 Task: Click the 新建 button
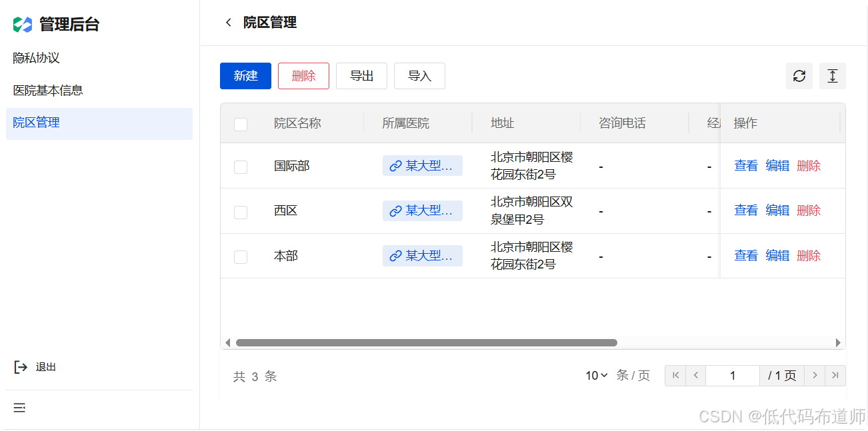(x=245, y=76)
